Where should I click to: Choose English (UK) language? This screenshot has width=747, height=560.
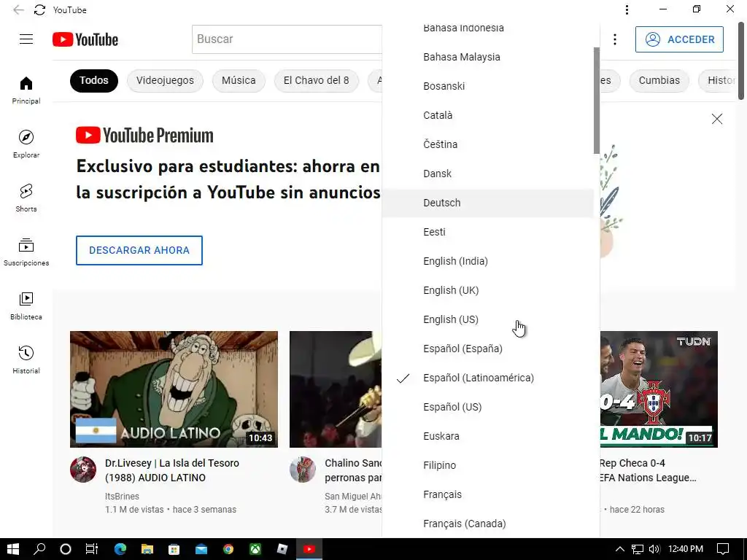(488, 290)
